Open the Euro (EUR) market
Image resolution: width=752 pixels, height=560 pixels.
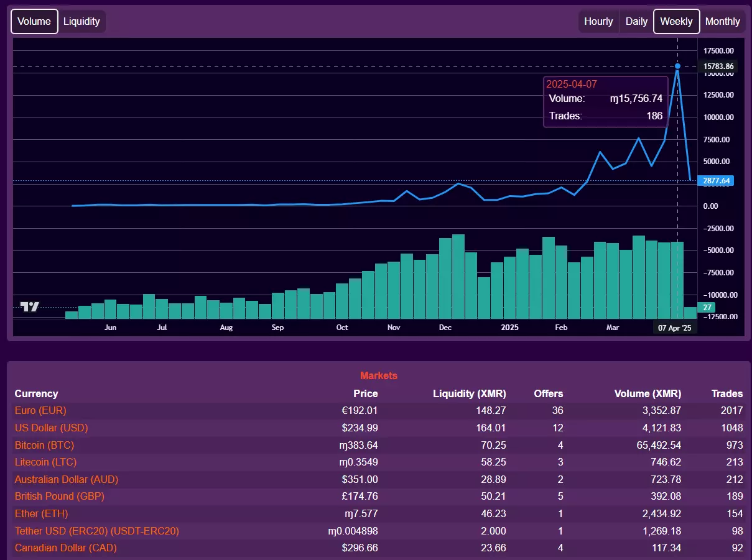coord(40,410)
